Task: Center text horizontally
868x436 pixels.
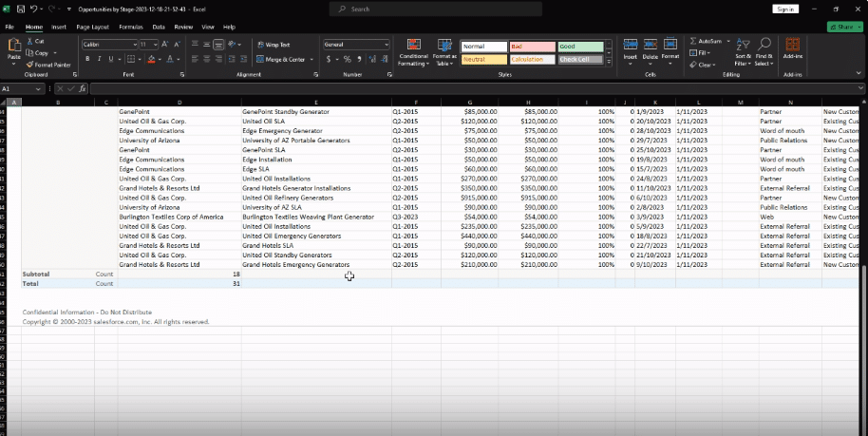Action: pyautogui.click(x=206, y=59)
